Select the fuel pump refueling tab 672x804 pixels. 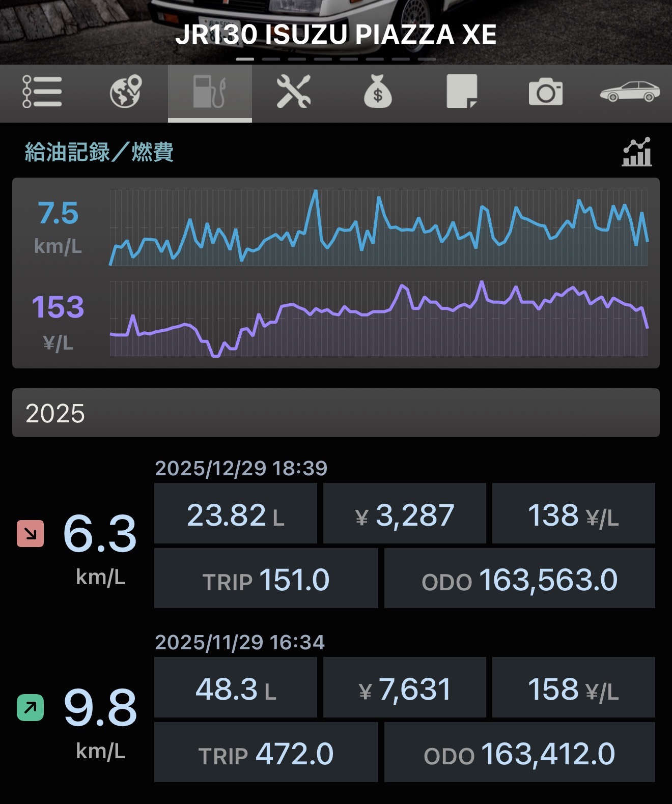pos(210,92)
